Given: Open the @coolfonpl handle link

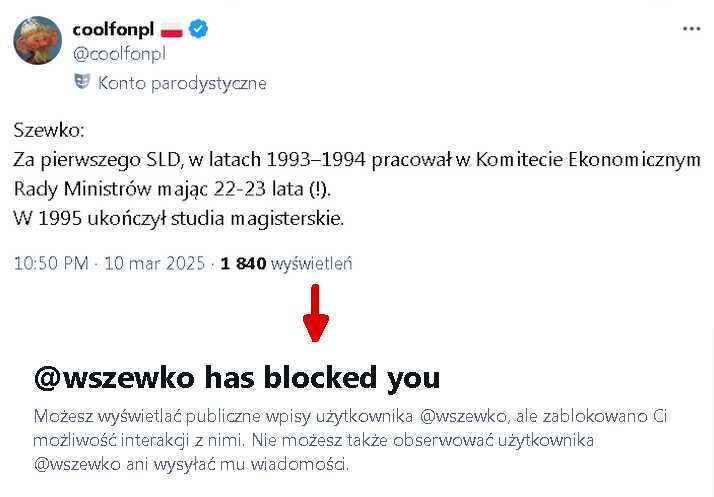Looking at the screenshot, I should point(119,54).
